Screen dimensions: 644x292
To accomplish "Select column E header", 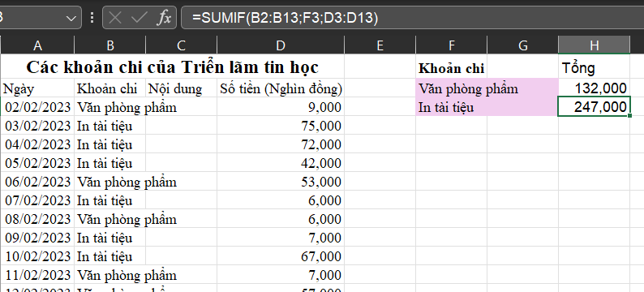I will click(380, 45).
